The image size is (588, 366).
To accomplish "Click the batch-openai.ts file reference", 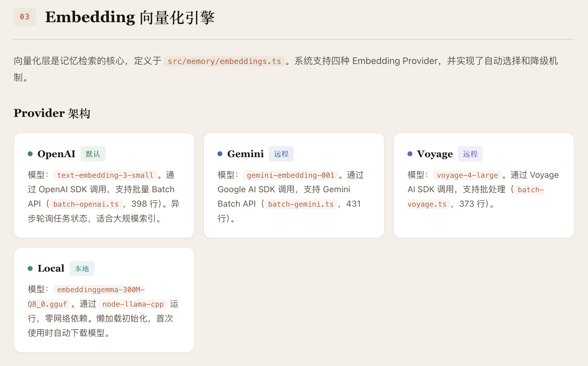I will [x=86, y=204].
